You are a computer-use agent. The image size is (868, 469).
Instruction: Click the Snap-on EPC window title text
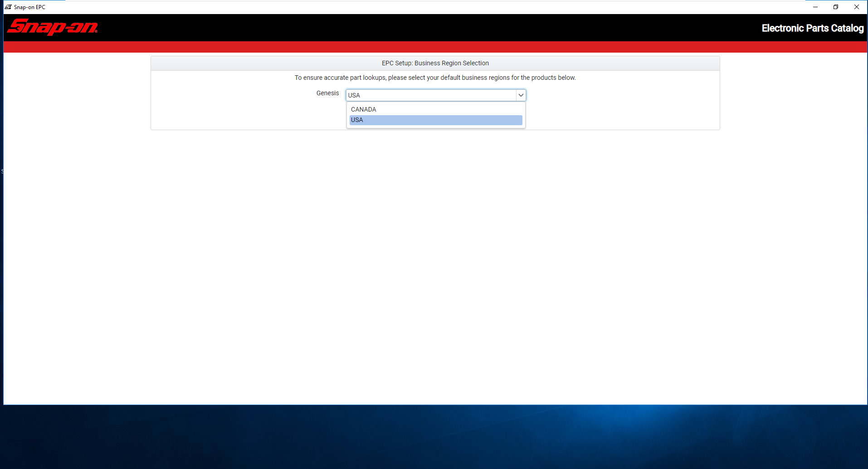[x=29, y=7]
